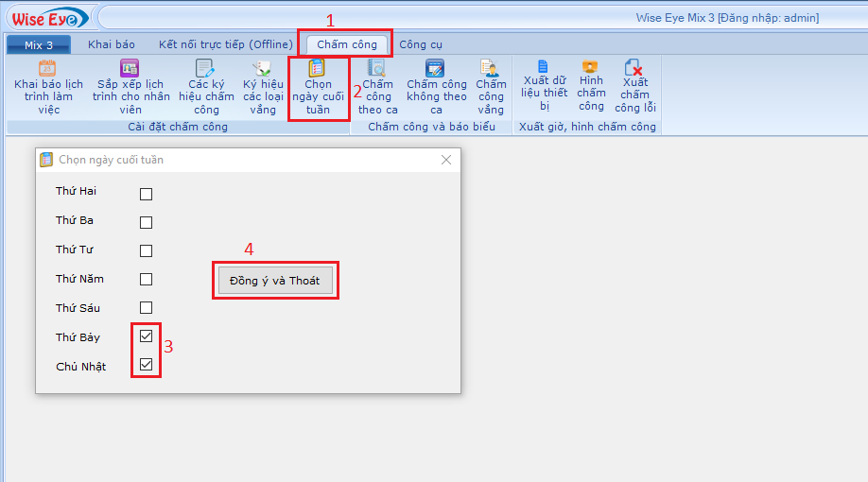Select Ký hiệu các loại vắng icon

pyautogui.click(x=263, y=70)
